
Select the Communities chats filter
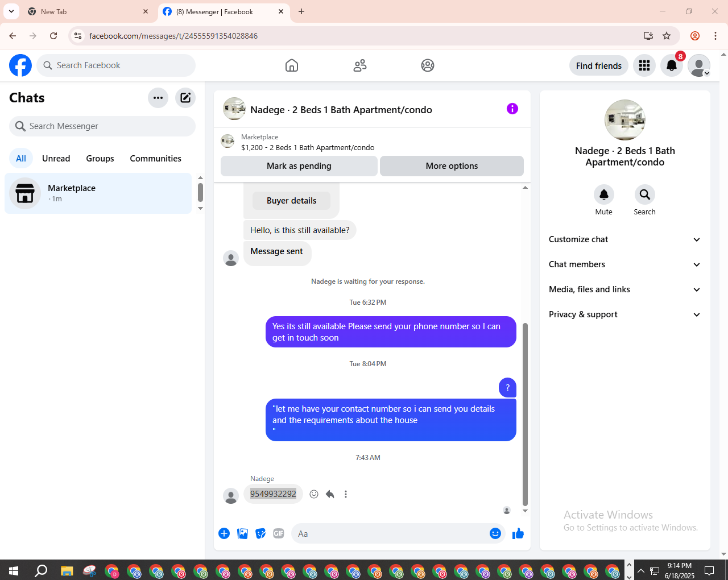coord(155,159)
